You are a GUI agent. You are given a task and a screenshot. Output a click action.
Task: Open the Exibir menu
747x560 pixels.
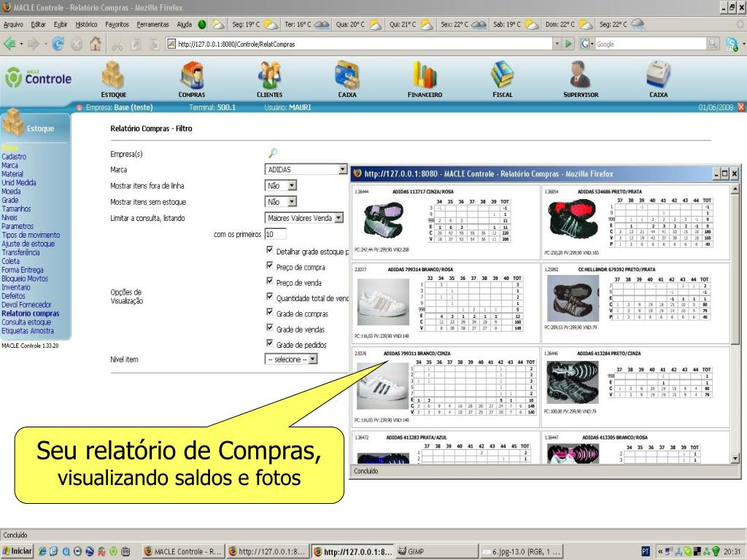click(61, 24)
